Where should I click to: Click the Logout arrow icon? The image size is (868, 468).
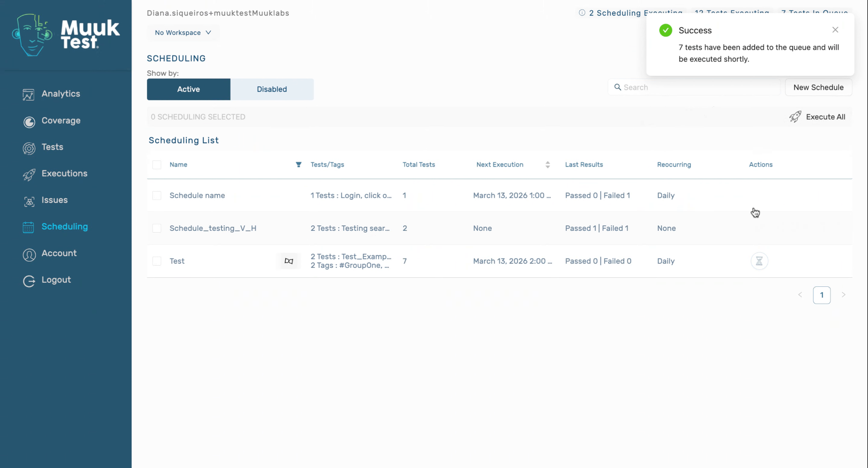click(29, 281)
